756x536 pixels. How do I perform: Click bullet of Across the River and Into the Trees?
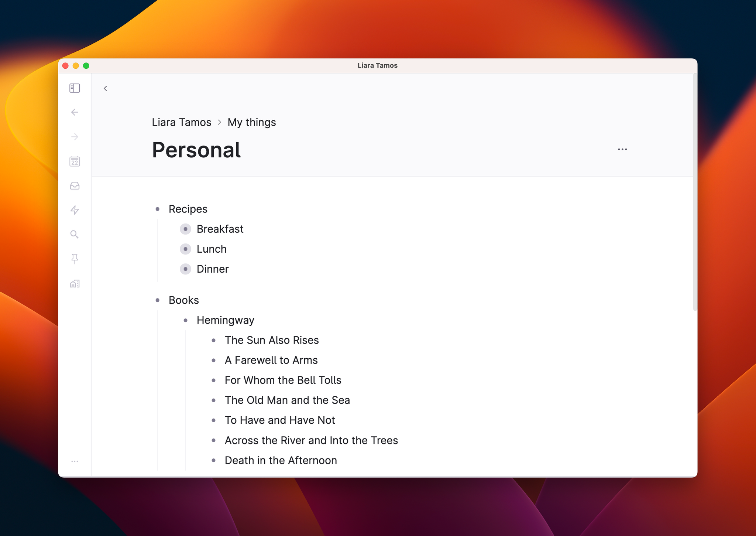tap(214, 440)
